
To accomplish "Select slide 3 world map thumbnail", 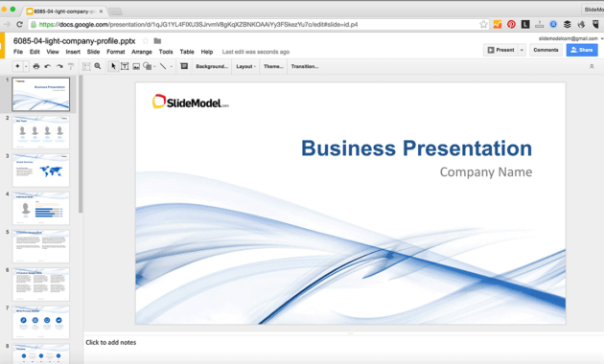I will click(x=41, y=171).
